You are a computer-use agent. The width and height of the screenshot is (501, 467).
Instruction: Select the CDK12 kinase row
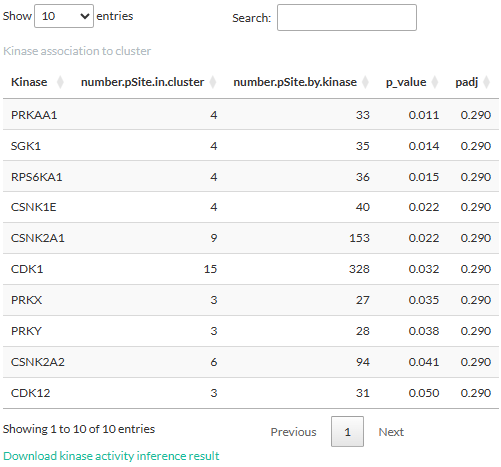click(x=251, y=393)
